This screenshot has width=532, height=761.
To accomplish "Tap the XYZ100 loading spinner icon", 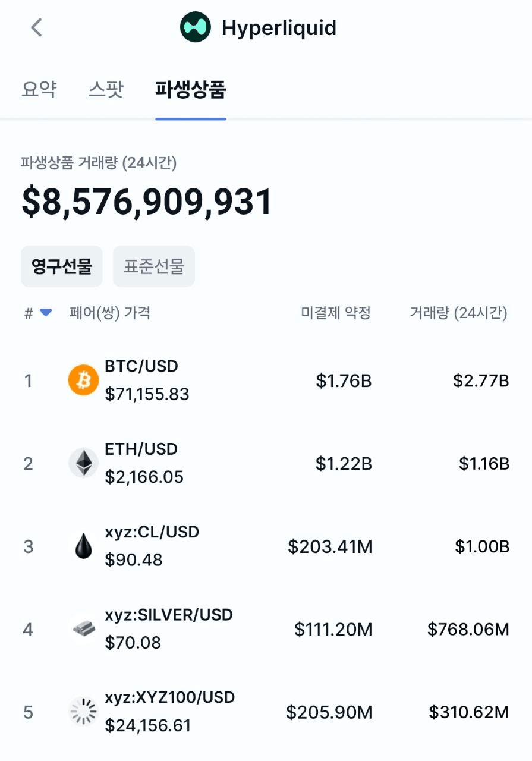I will click(83, 712).
